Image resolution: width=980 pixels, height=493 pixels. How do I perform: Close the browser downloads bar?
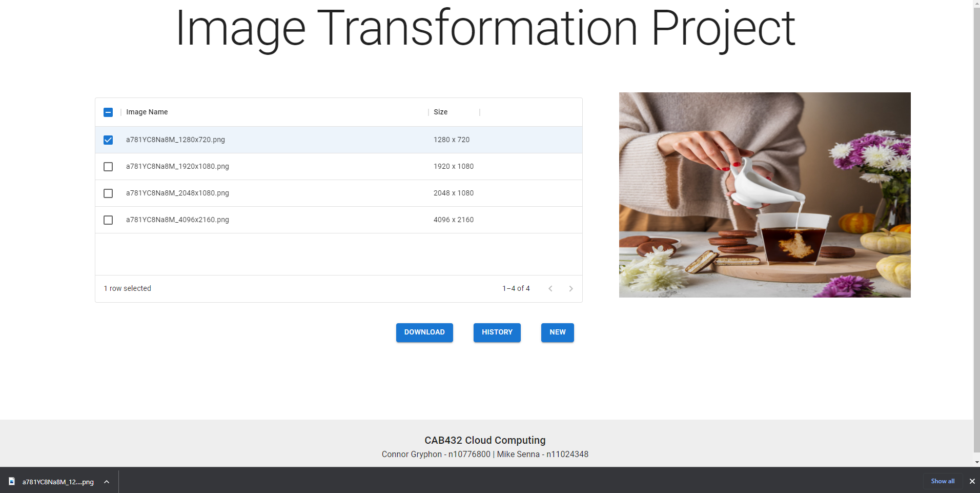(972, 481)
